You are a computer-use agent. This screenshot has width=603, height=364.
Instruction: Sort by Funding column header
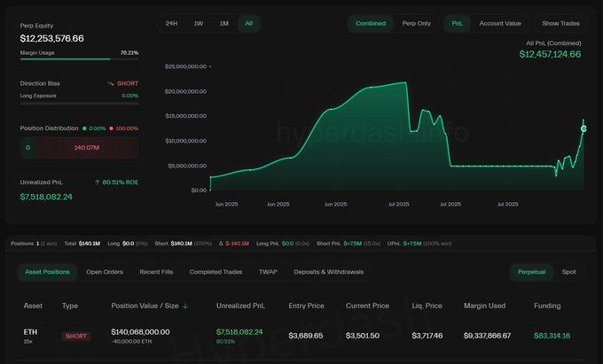(547, 306)
